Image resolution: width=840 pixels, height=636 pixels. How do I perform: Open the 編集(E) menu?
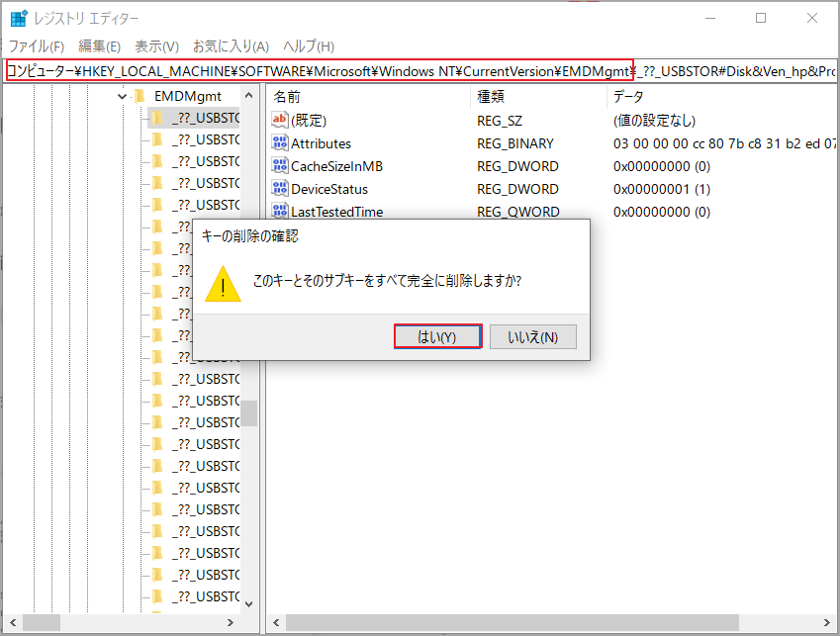(x=99, y=46)
